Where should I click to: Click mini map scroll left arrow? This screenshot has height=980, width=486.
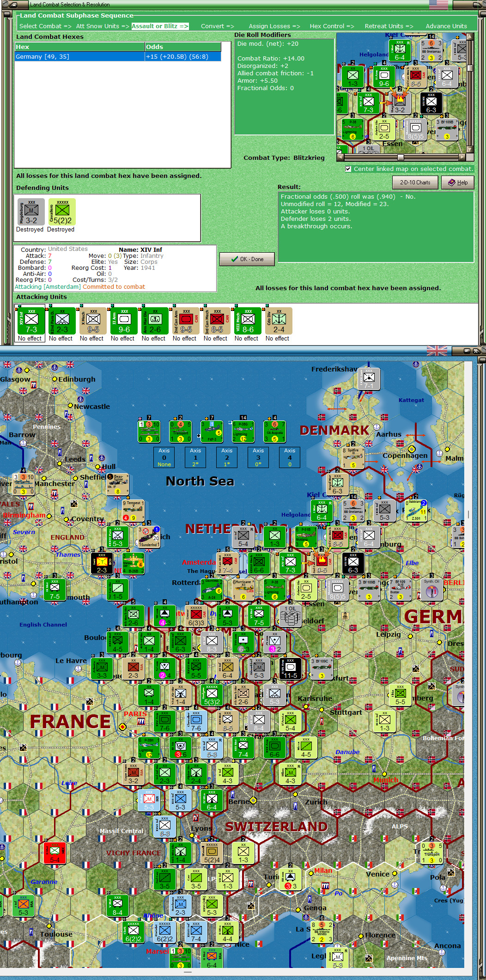(x=340, y=157)
